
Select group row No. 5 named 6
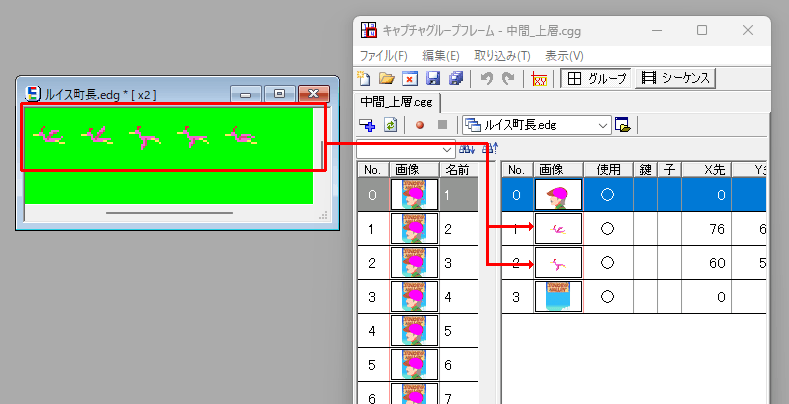click(x=418, y=365)
